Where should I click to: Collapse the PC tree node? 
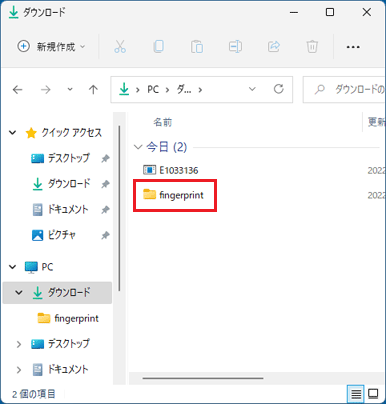click(13, 267)
